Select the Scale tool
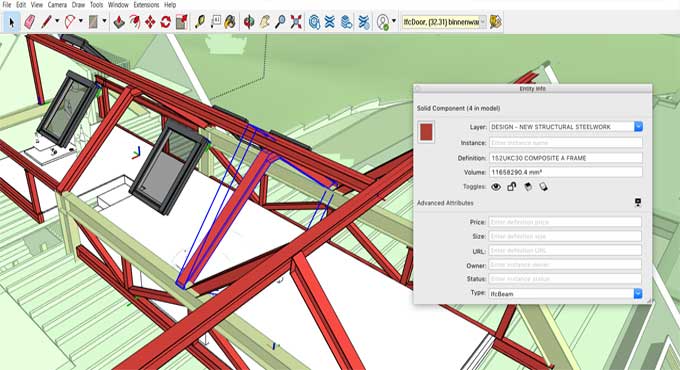This screenshot has width=680, height=370. [x=182, y=22]
